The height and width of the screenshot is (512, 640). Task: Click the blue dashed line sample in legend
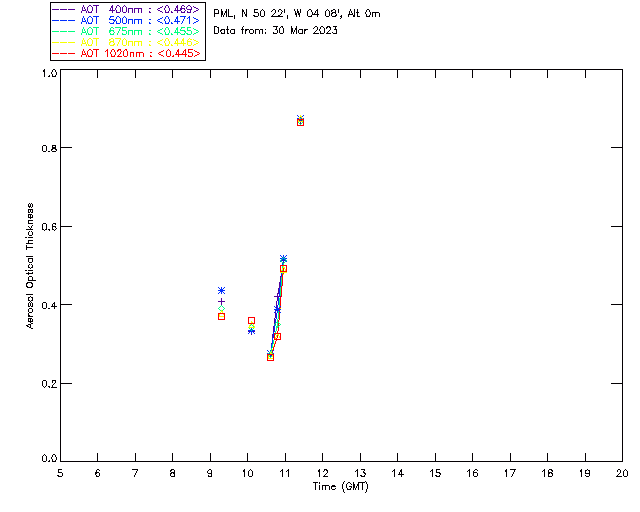[x=64, y=20]
